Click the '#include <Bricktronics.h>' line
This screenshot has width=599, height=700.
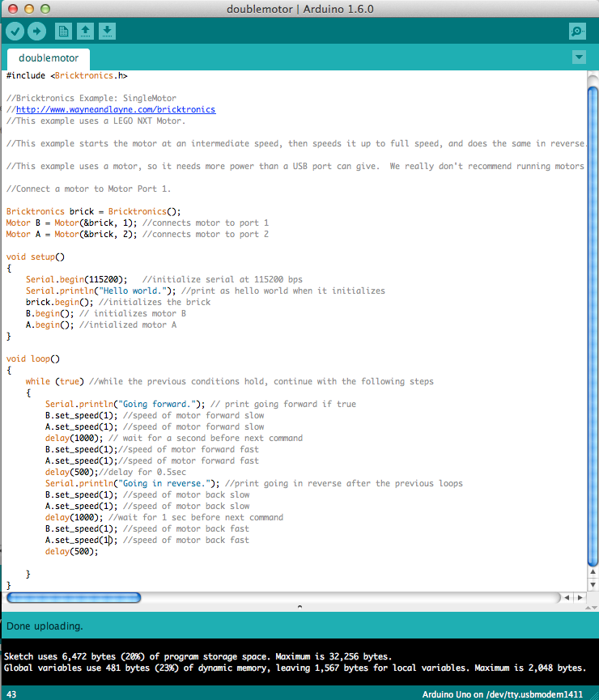point(67,75)
